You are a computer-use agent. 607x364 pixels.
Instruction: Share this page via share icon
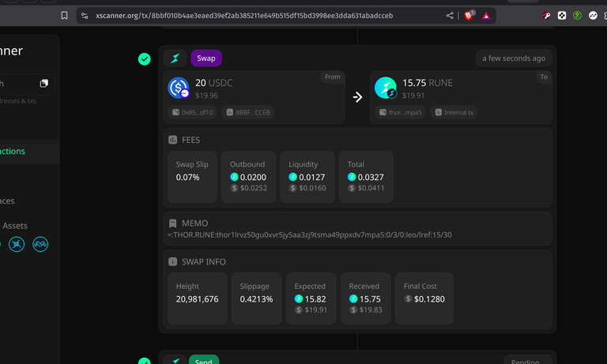[x=450, y=16]
